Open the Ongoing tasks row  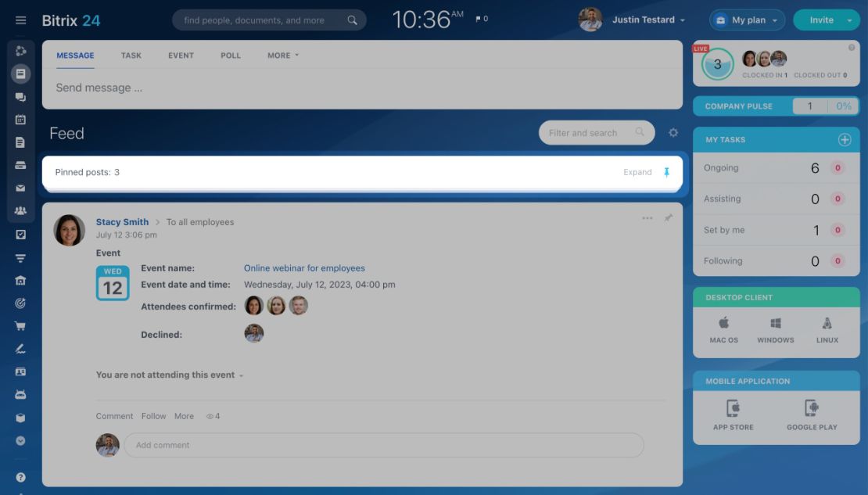pos(776,168)
